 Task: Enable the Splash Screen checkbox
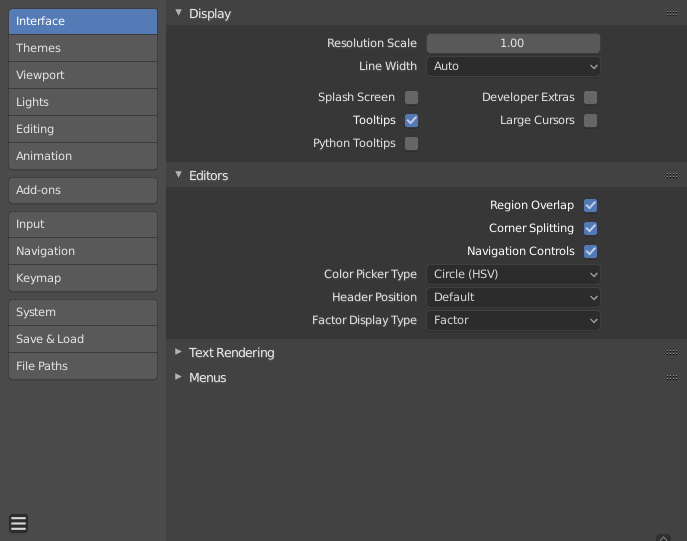point(411,97)
